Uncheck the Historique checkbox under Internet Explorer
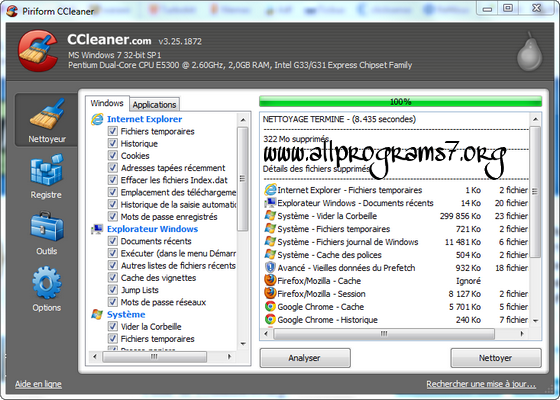This screenshot has width=560, height=400. pos(112,143)
